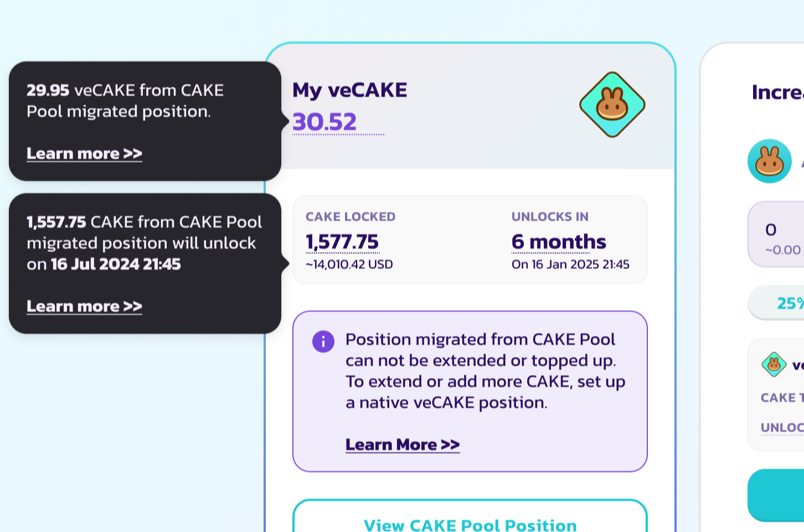The width and height of the screenshot is (804, 532).
Task: Open Learn more link in unlock date tooltip
Action: 84,306
